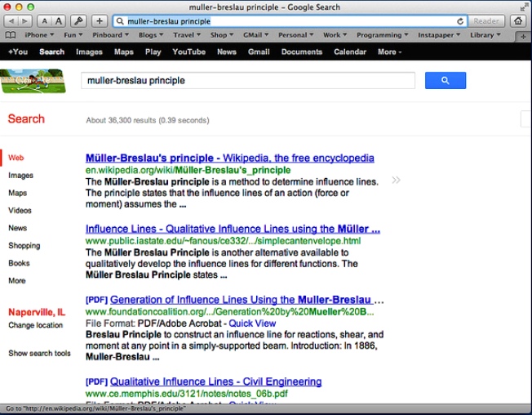
Task: Reload the page with the refresh icon
Action: point(460,21)
